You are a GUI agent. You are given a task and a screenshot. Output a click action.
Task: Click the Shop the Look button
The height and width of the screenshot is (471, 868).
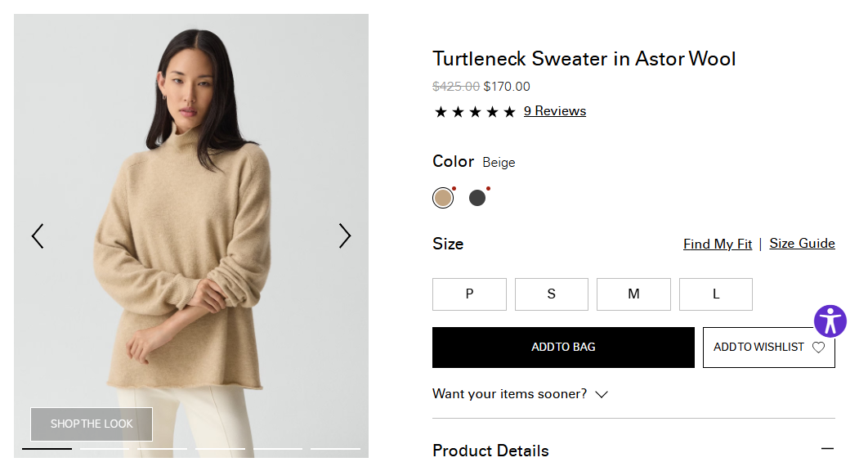pos(92,424)
